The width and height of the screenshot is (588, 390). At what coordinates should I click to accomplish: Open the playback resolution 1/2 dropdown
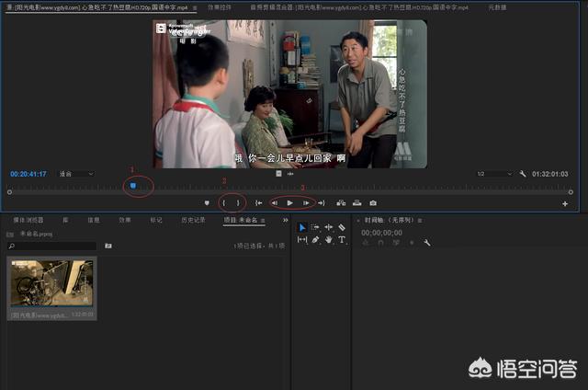[x=494, y=174]
